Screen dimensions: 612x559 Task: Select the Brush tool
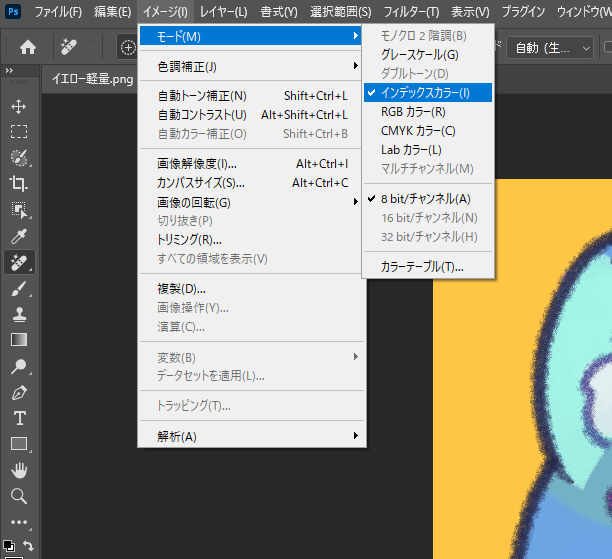click(x=19, y=288)
